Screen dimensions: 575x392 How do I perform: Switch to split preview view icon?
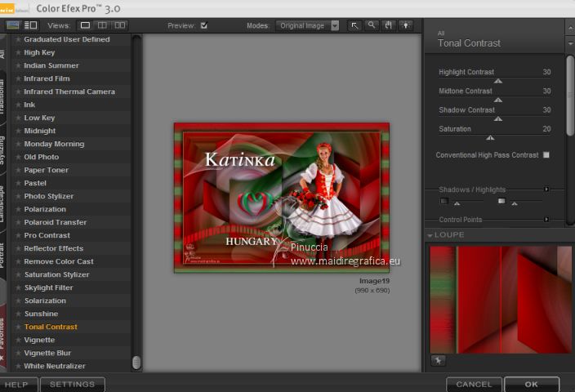104,25
